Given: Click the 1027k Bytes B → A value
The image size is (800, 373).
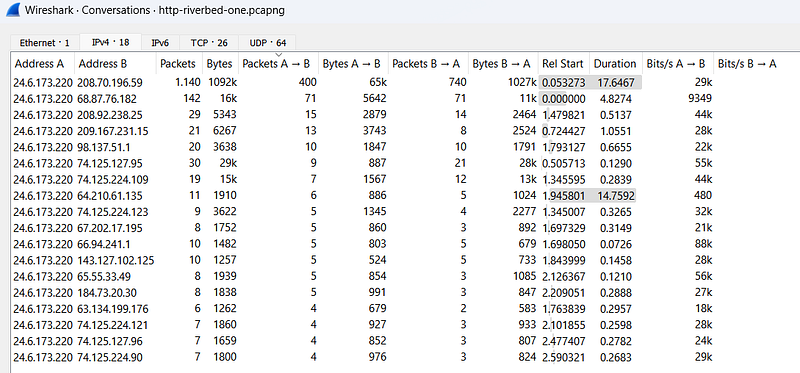Looking at the screenshot, I should pyautogui.click(x=521, y=83).
